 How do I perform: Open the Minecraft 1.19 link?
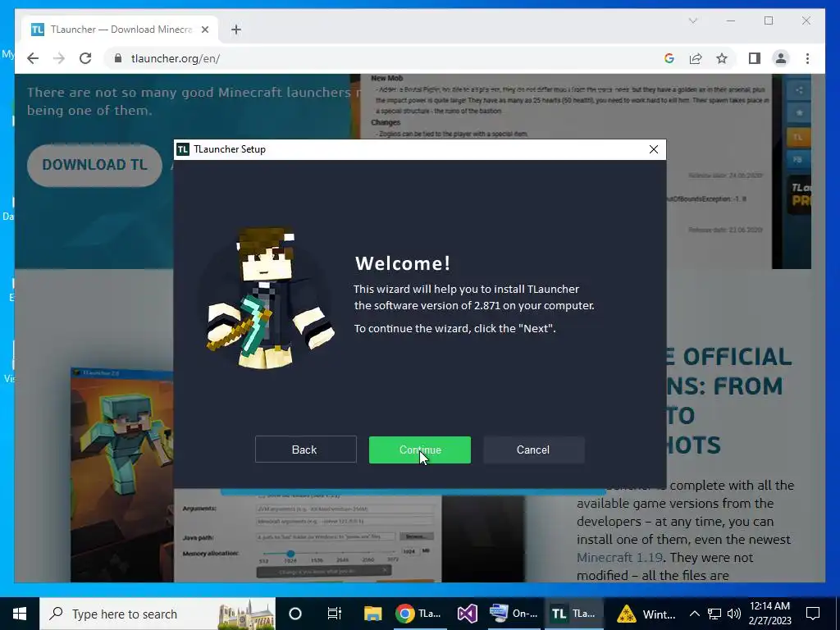point(620,558)
